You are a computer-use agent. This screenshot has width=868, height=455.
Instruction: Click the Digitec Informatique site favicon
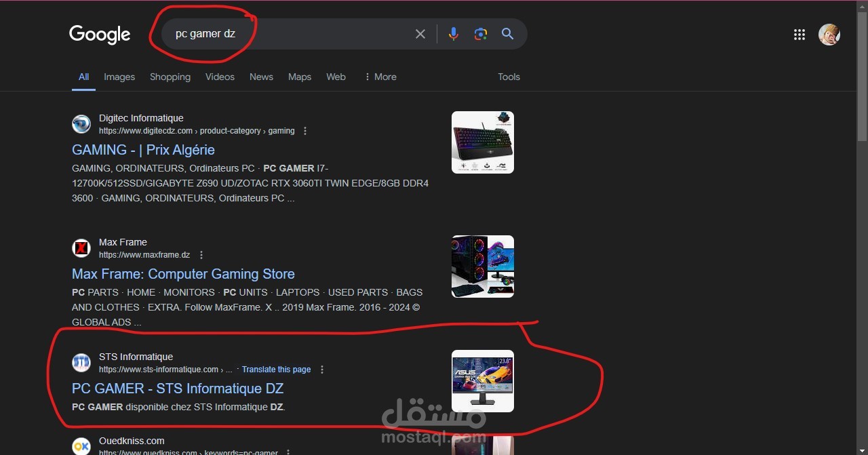pos(81,124)
